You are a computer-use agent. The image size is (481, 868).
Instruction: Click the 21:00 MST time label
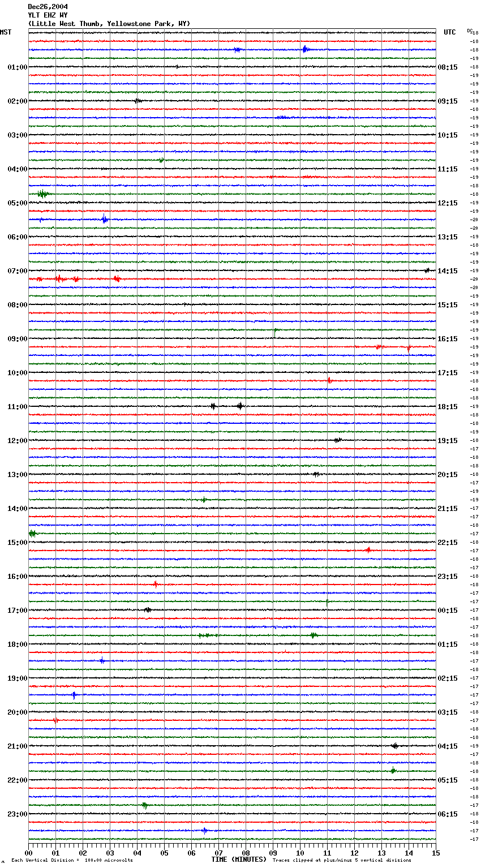click(x=18, y=746)
